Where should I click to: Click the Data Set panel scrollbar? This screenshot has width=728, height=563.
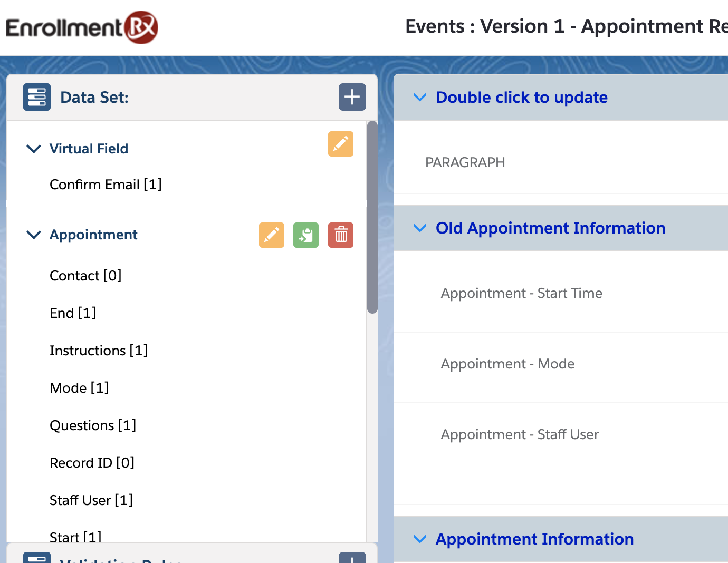coord(372,217)
